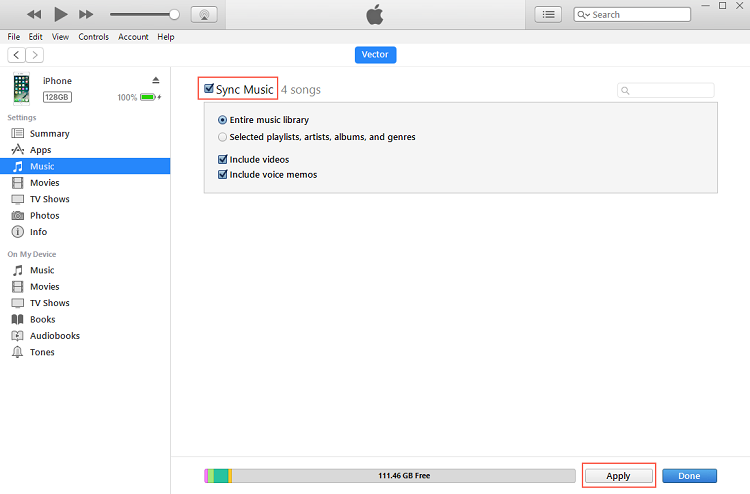Open the File menu
The image size is (750, 494).
(x=13, y=37)
